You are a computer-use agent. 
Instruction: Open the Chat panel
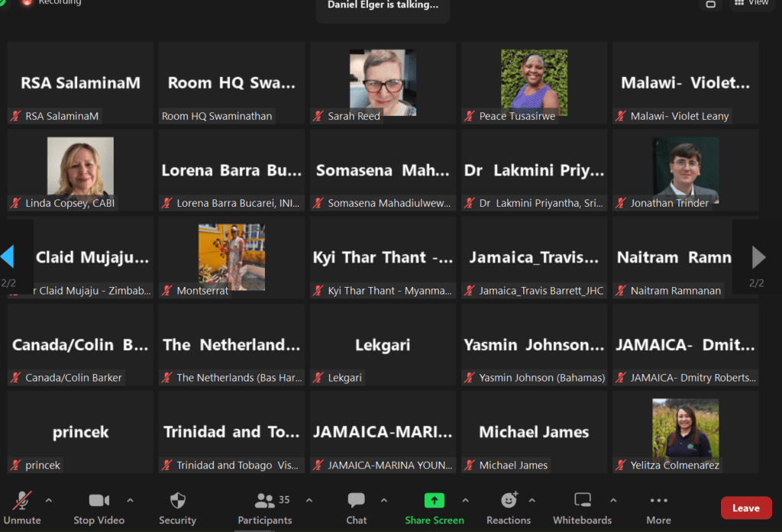pyautogui.click(x=356, y=501)
